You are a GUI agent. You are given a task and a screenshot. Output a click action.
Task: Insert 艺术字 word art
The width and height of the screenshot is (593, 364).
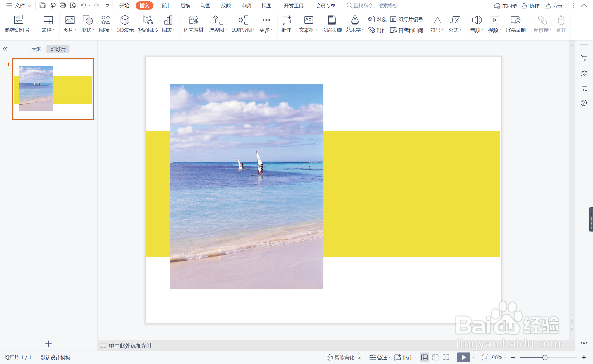355,24
